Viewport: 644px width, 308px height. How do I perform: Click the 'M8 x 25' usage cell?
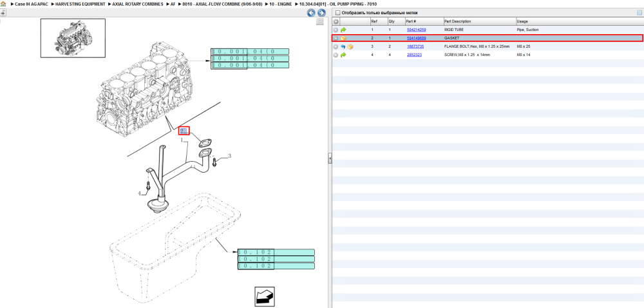[523, 46]
